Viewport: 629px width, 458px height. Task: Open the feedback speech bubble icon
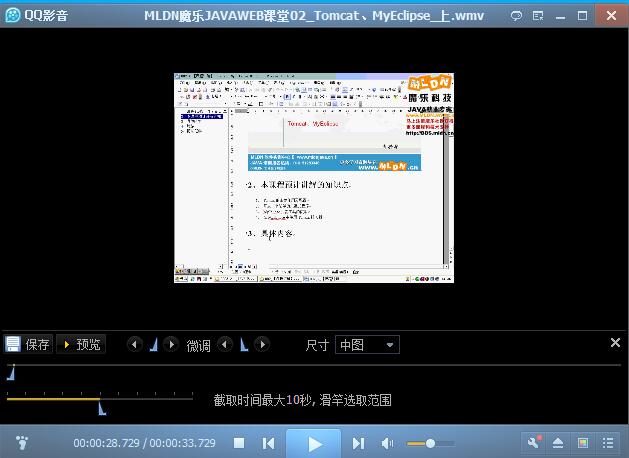tap(516, 16)
